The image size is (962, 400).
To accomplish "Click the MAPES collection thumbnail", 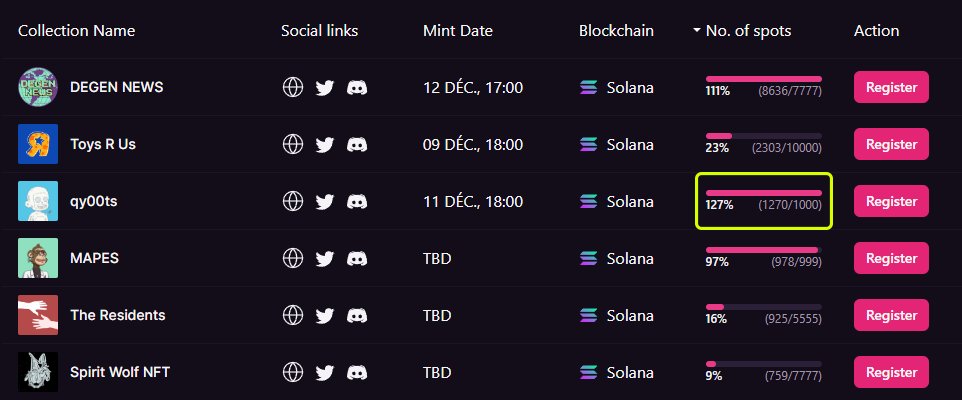I will [x=38, y=258].
